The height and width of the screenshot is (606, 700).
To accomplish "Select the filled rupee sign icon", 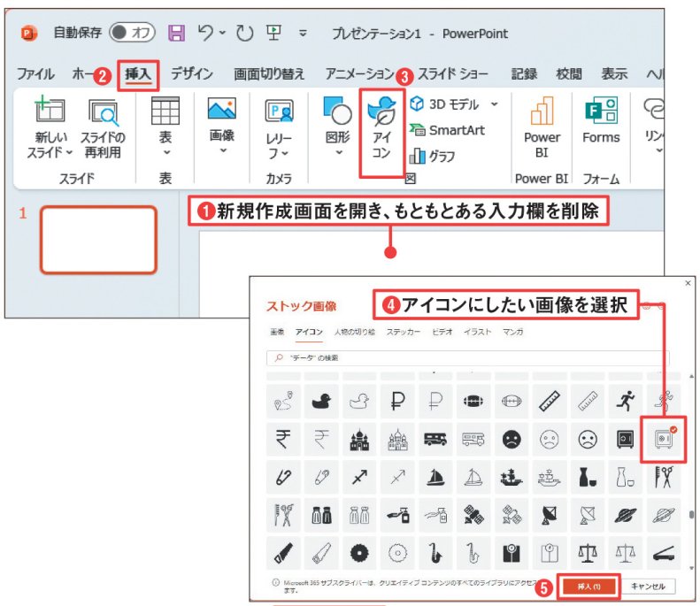I will pos(283,440).
